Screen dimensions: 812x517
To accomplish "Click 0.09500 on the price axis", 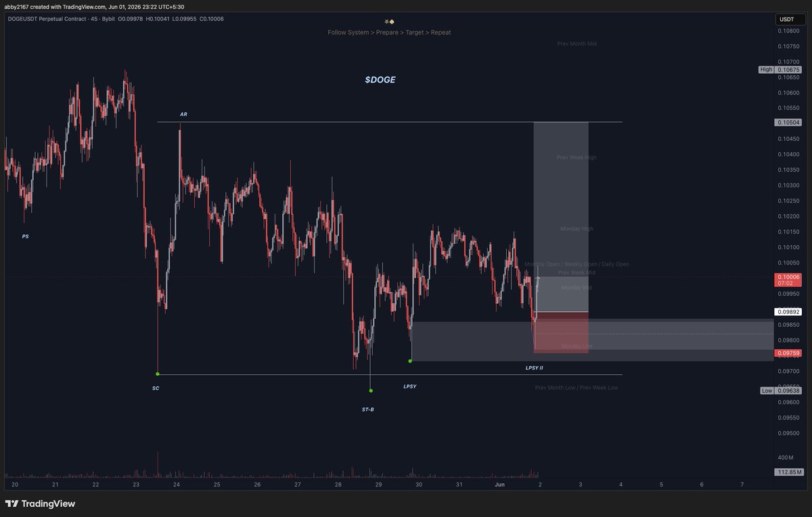I will pyautogui.click(x=789, y=433).
